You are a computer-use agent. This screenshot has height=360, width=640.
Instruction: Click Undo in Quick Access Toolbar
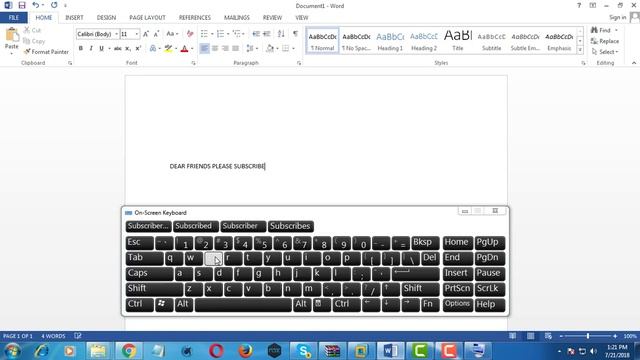(x=36, y=5)
